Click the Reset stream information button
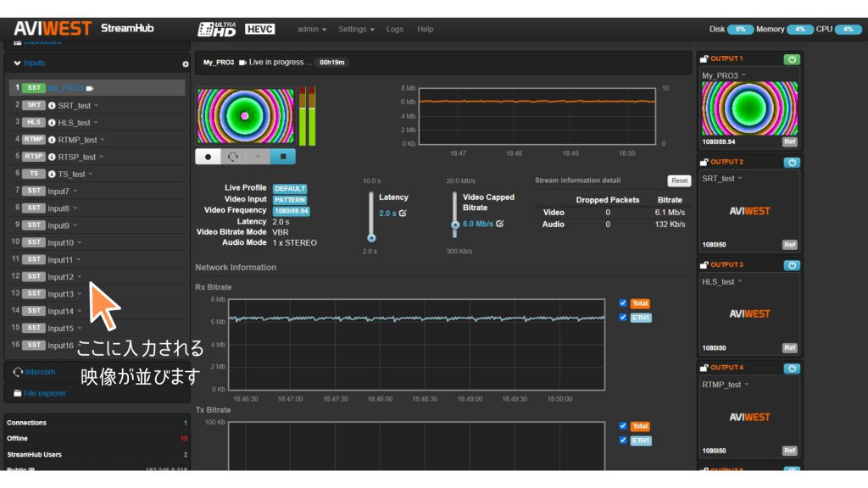 679,181
